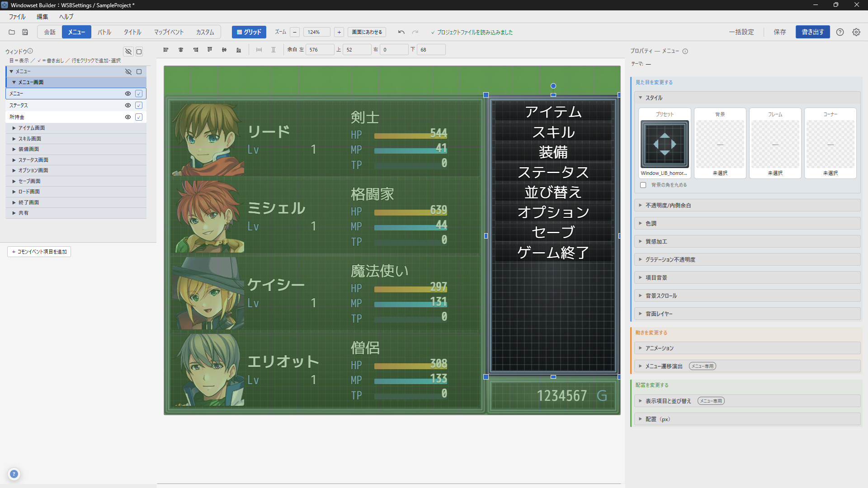Click the コーナー unselected style swatch
This screenshot has width=868, height=488.
coord(830,143)
